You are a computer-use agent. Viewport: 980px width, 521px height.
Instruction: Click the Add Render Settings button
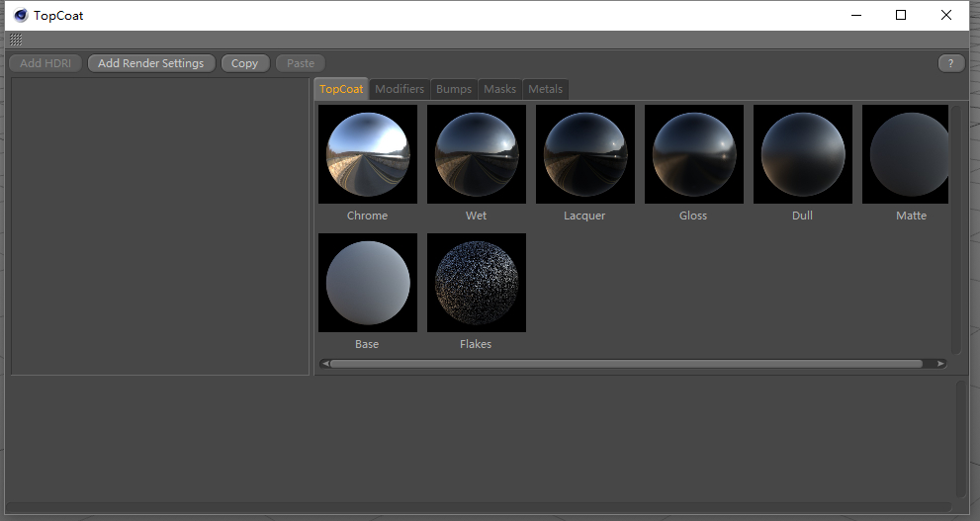pyautogui.click(x=150, y=63)
